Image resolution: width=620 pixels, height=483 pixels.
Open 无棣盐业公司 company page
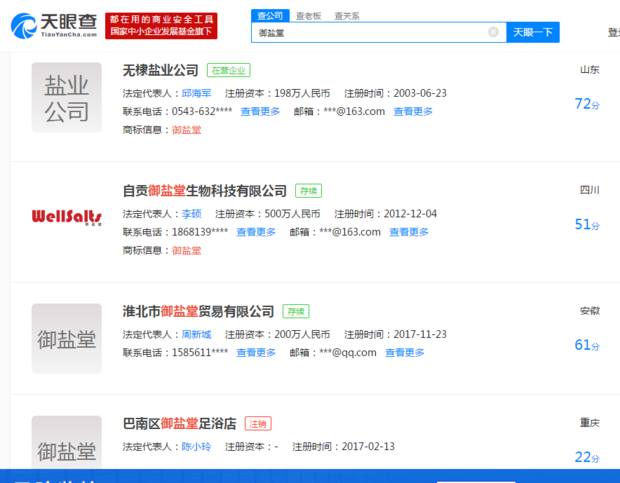click(161, 70)
